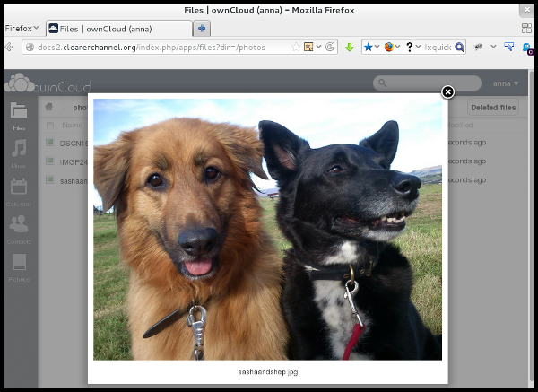Open the Firefox application menu
The height and width of the screenshot is (392, 538).
coord(22,28)
